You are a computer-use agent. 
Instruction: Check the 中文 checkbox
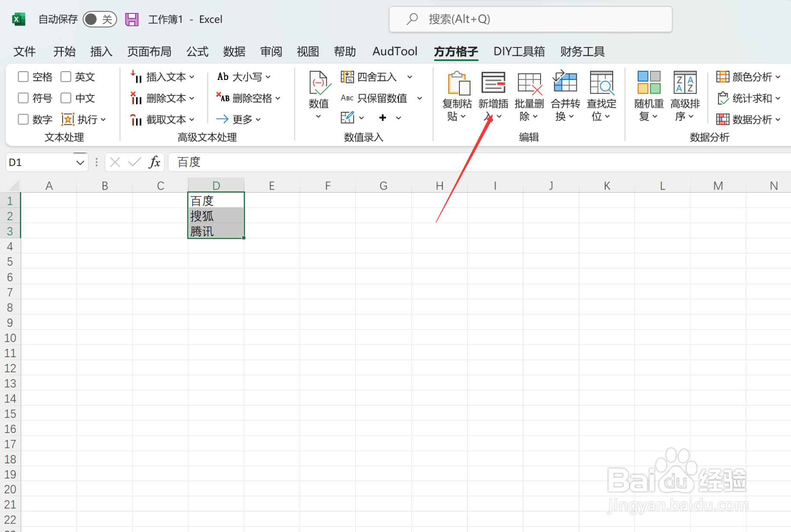pos(66,98)
